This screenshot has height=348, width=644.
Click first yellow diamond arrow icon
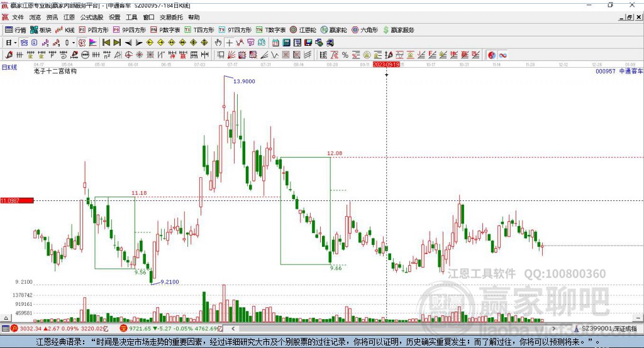coord(150,43)
